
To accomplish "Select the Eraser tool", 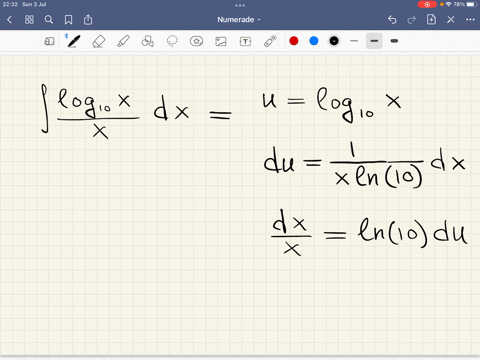I will click(98, 41).
